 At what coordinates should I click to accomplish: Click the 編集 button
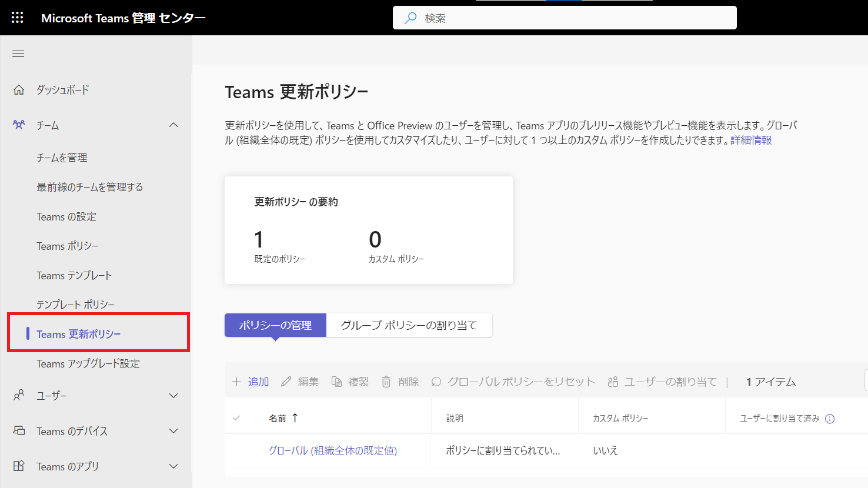(300, 382)
